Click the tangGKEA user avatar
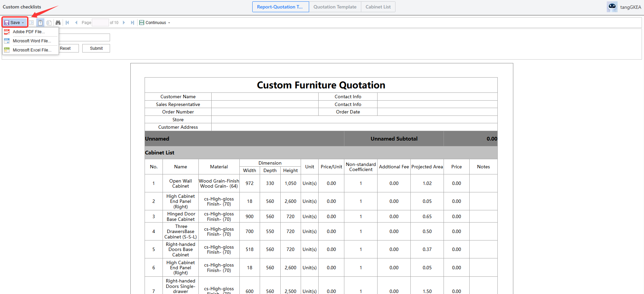This screenshot has height=294, width=644. tap(612, 7)
